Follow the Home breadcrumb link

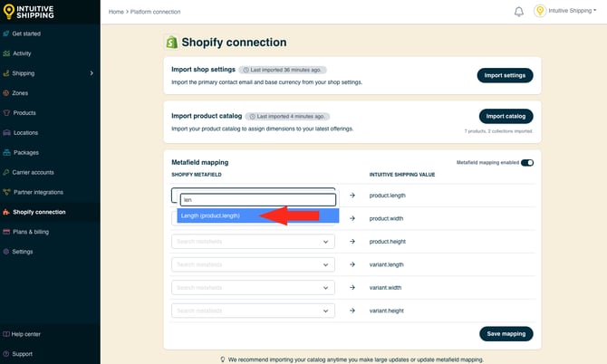pyautogui.click(x=116, y=12)
